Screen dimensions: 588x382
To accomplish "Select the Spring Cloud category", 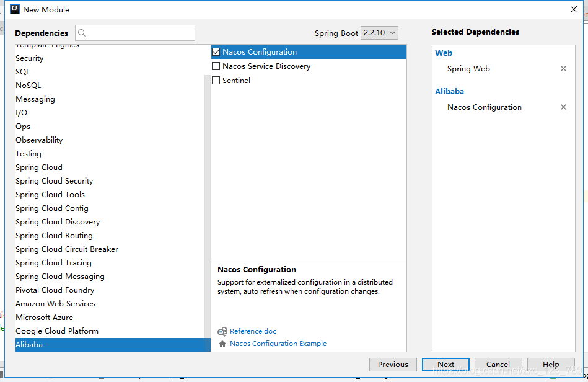I will [113, 167].
